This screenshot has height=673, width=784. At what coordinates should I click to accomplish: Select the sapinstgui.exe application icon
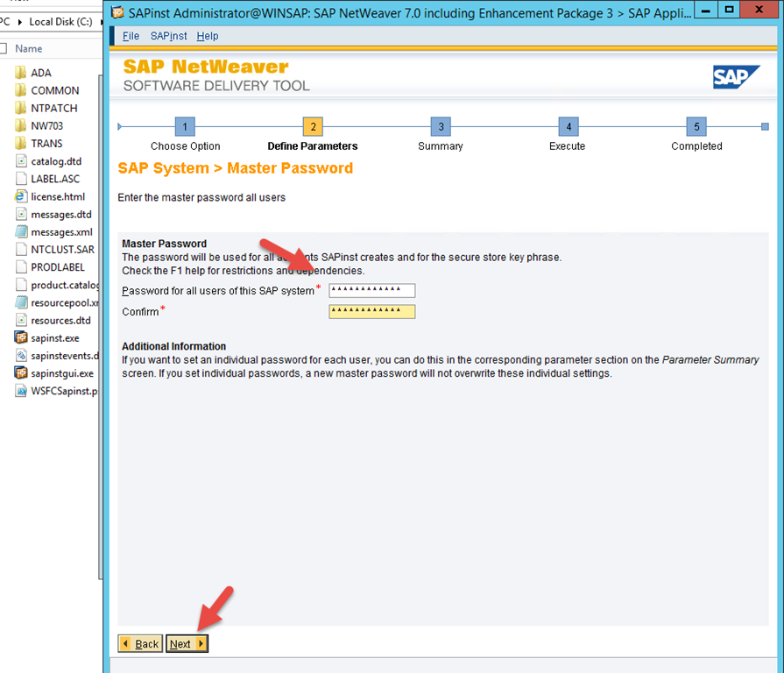point(21,373)
